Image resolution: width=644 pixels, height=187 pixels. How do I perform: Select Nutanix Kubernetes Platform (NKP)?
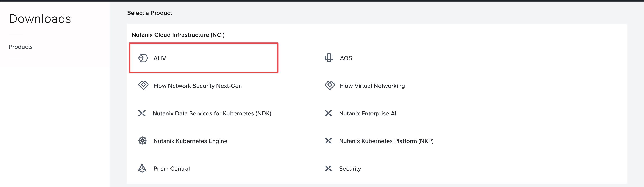coord(386,141)
